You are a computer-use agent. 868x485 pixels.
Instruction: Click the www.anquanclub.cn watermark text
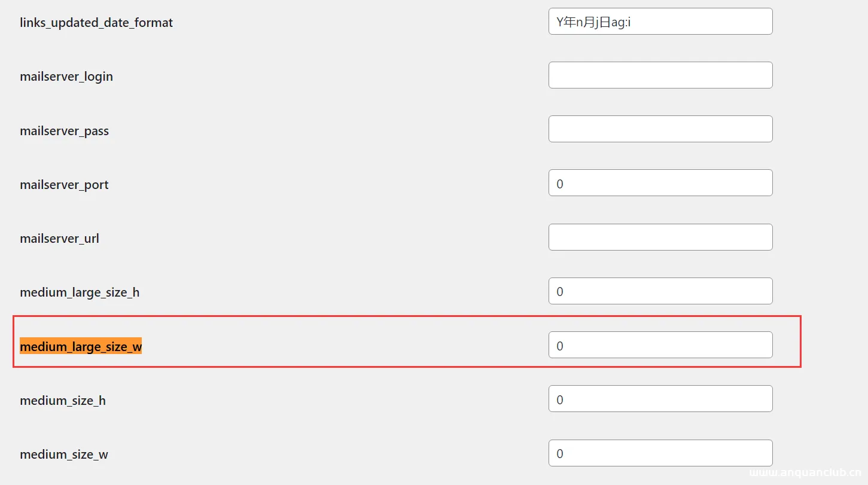[805, 474]
